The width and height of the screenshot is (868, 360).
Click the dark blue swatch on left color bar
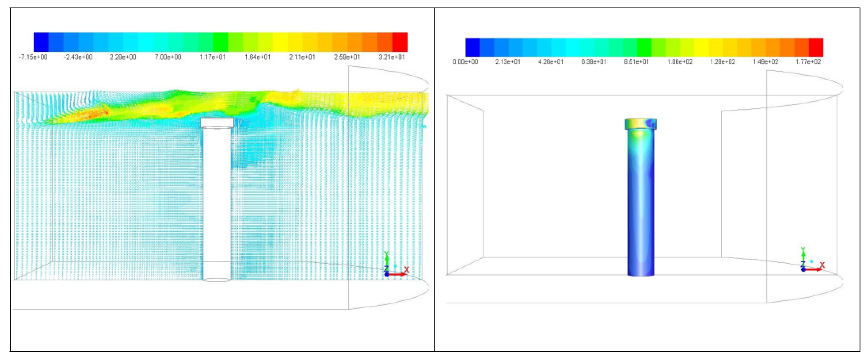[x=41, y=42]
